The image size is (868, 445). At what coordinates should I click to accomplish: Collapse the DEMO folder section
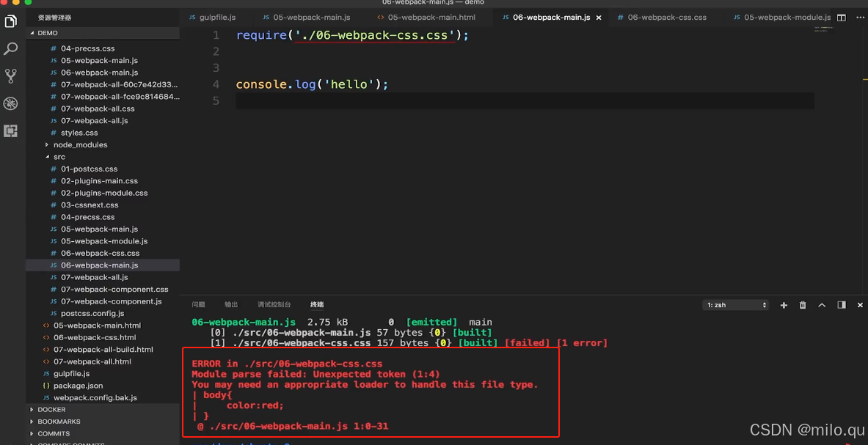(x=103, y=33)
